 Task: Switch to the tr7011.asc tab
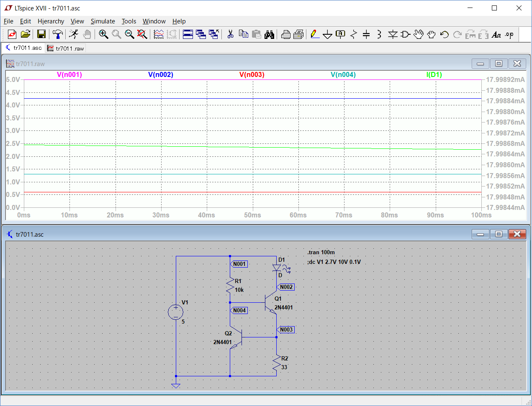coord(23,48)
